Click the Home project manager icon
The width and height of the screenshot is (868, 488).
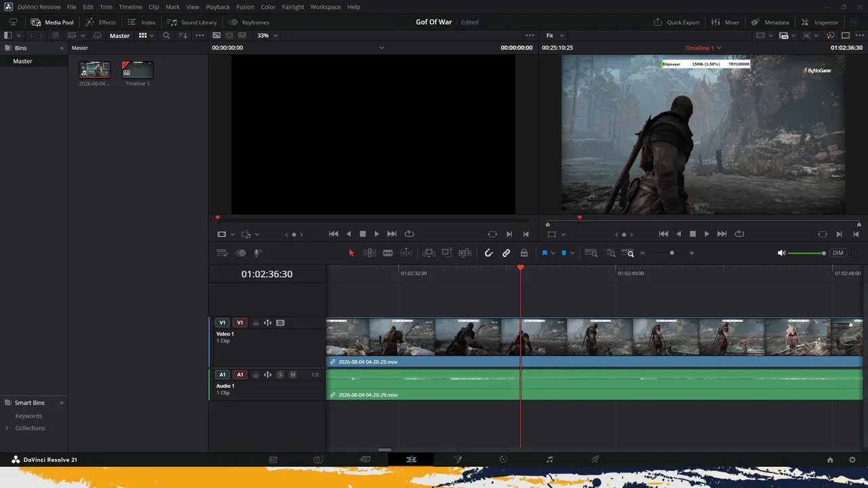pos(830,460)
